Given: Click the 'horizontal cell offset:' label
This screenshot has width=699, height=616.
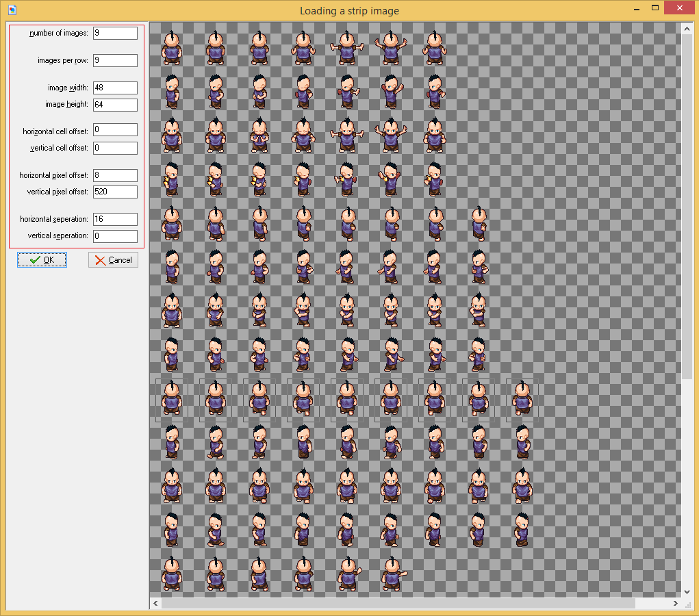Looking at the screenshot, I should (x=55, y=131).
